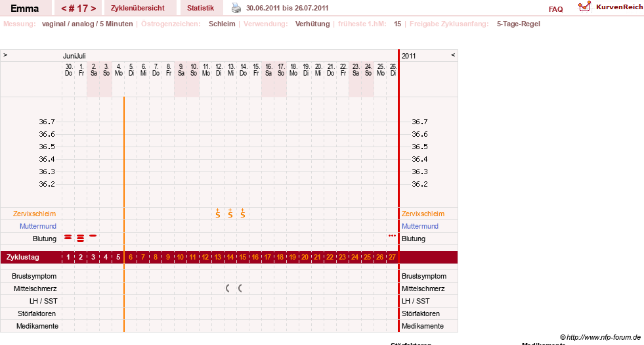Screen dimensions: 644x345
Task: Click left Störfaktoren row label
Action: point(37,313)
